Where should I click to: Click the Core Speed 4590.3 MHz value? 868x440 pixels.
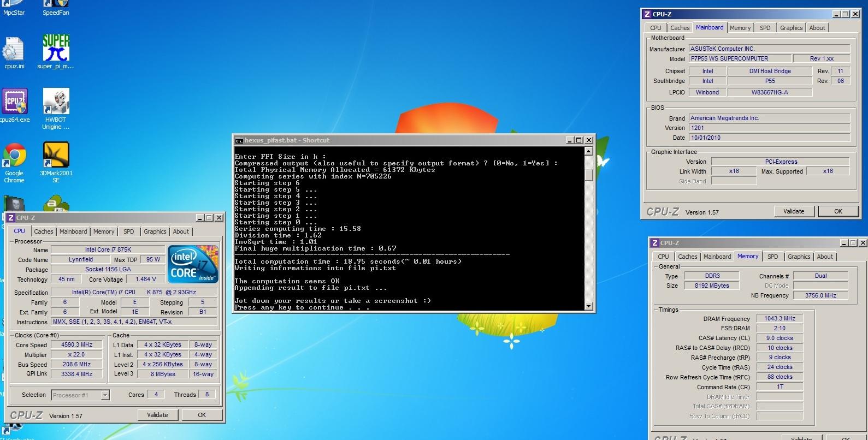click(x=77, y=345)
